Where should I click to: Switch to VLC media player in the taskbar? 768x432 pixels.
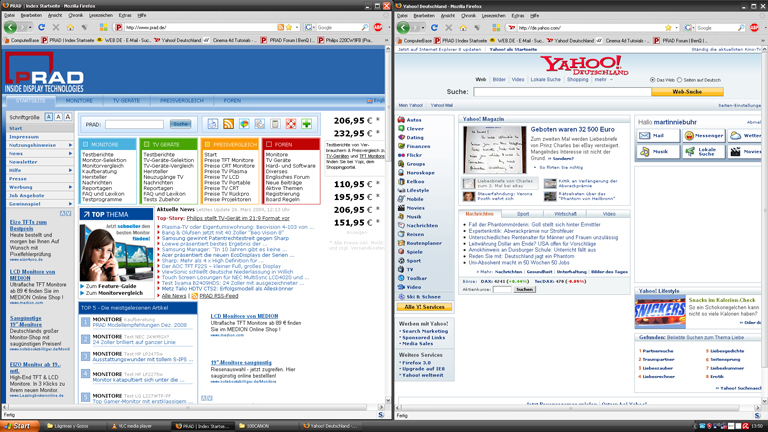[x=133, y=426]
